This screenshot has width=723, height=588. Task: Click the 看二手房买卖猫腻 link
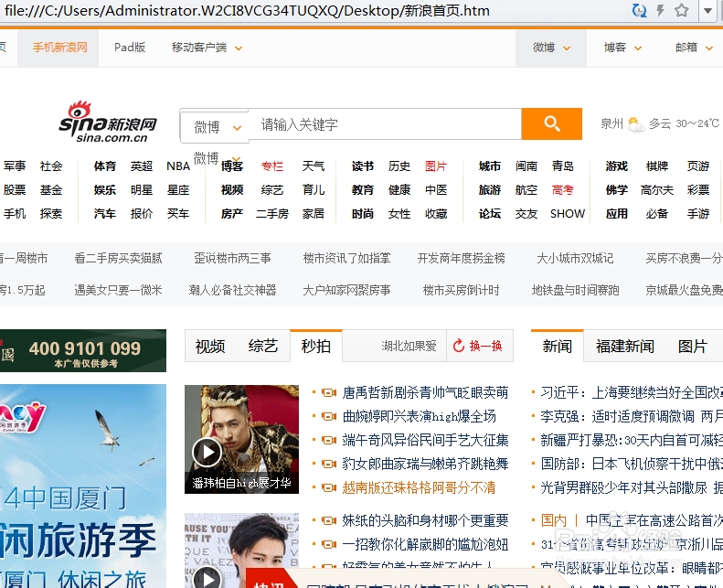pyautogui.click(x=118, y=258)
